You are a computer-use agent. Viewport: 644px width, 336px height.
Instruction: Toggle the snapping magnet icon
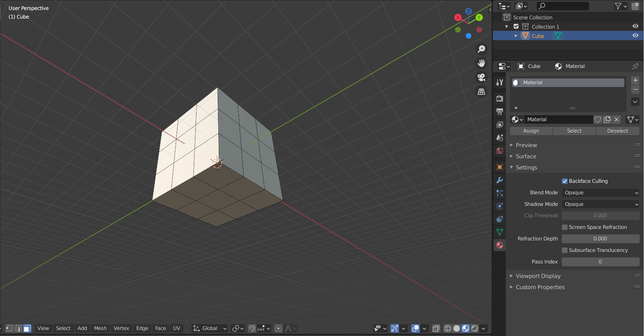(x=252, y=328)
